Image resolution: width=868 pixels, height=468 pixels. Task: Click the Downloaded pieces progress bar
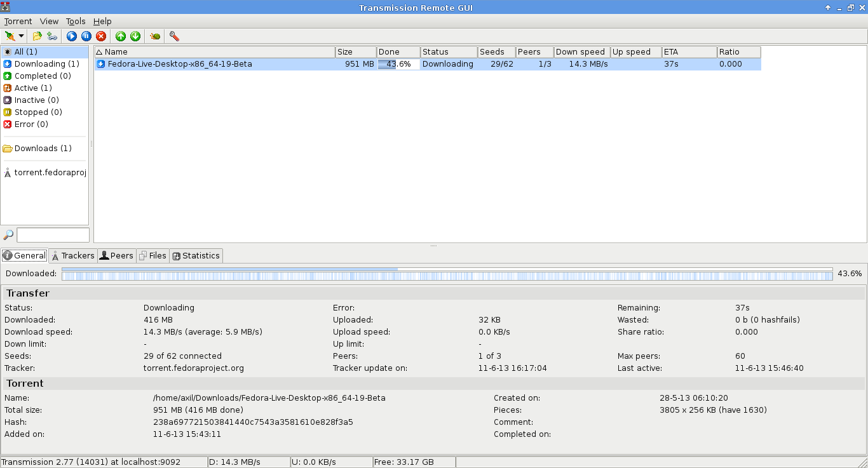(447, 274)
